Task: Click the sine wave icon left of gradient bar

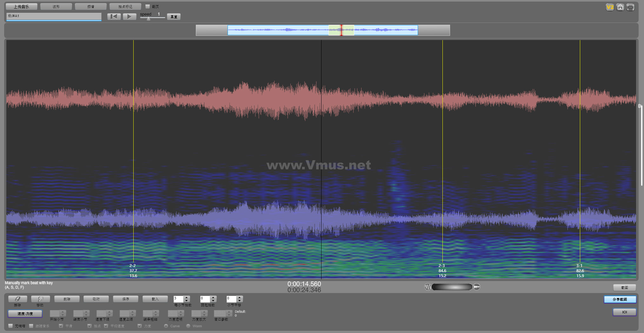Action: pyautogui.click(x=428, y=287)
